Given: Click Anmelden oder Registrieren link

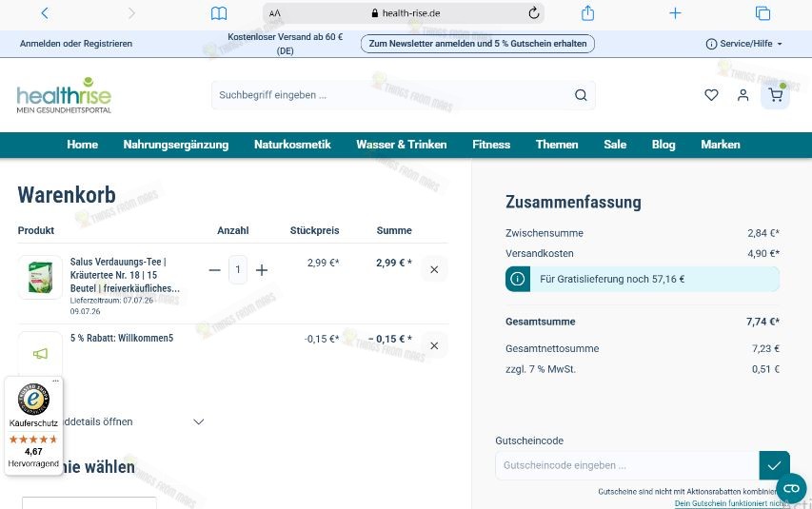Looking at the screenshot, I should [x=76, y=44].
